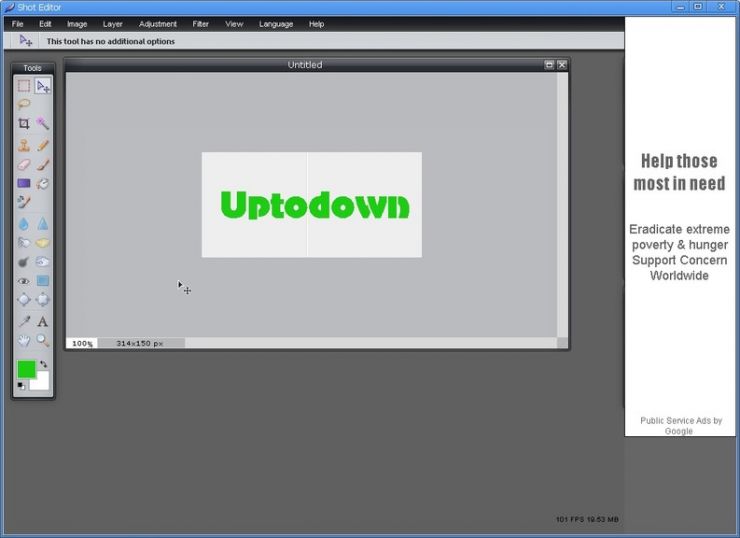Select the Marquee selection tool
The height and width of the screenshot is (538, 740).
point(24,86)
